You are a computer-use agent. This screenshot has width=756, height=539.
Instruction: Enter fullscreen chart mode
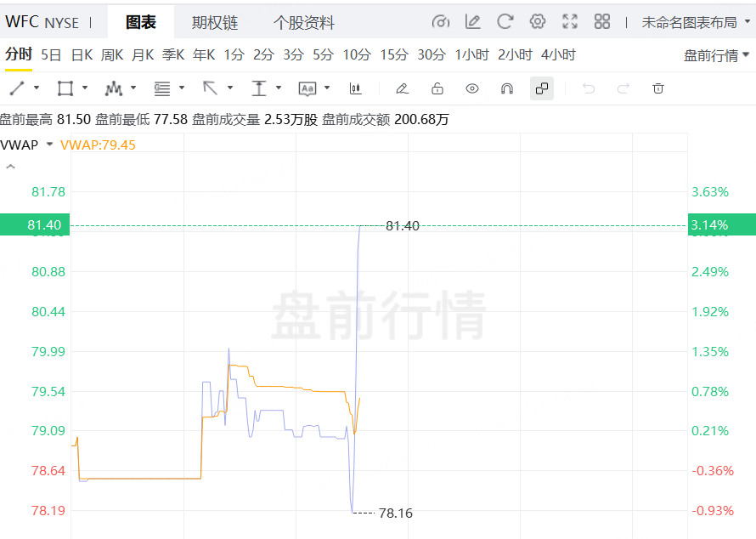570,21
